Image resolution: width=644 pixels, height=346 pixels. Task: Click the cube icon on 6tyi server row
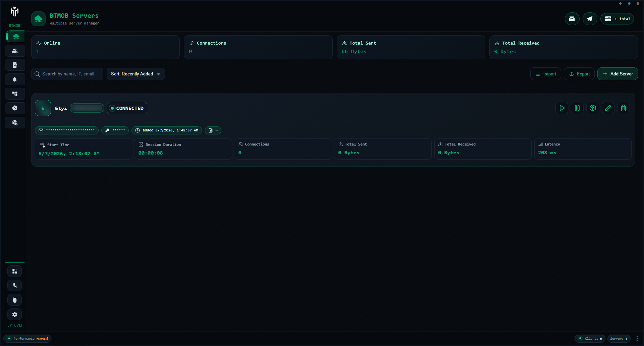(x=593, y=108)
